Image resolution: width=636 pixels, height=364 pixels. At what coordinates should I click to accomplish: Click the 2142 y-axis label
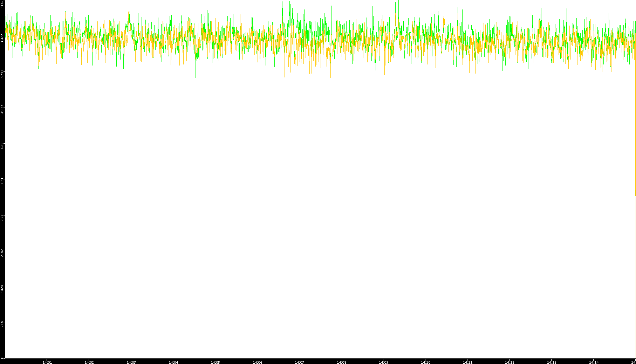[x=2, y=253]
